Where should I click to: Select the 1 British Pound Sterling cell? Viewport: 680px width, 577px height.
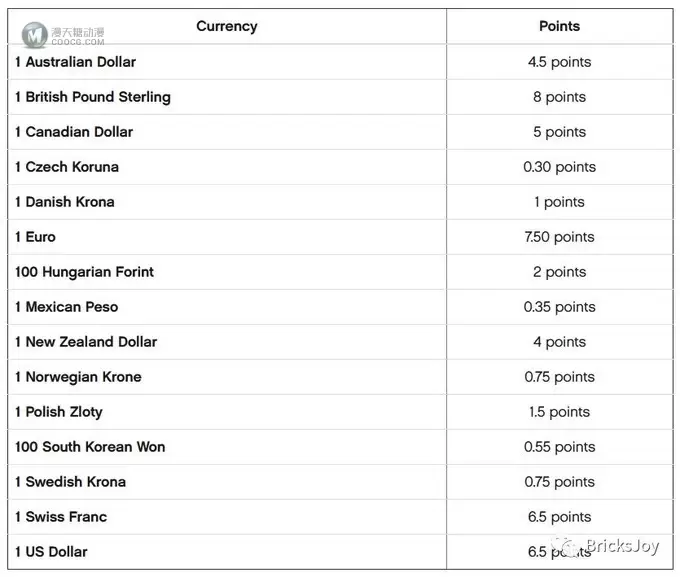pos(227,97)
